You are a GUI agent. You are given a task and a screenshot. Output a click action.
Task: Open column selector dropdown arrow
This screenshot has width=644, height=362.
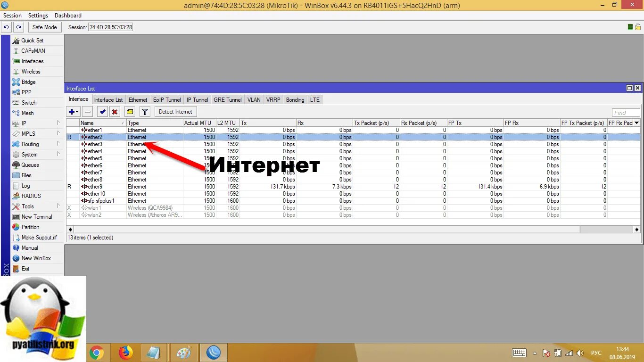click(x=636, y=123)
